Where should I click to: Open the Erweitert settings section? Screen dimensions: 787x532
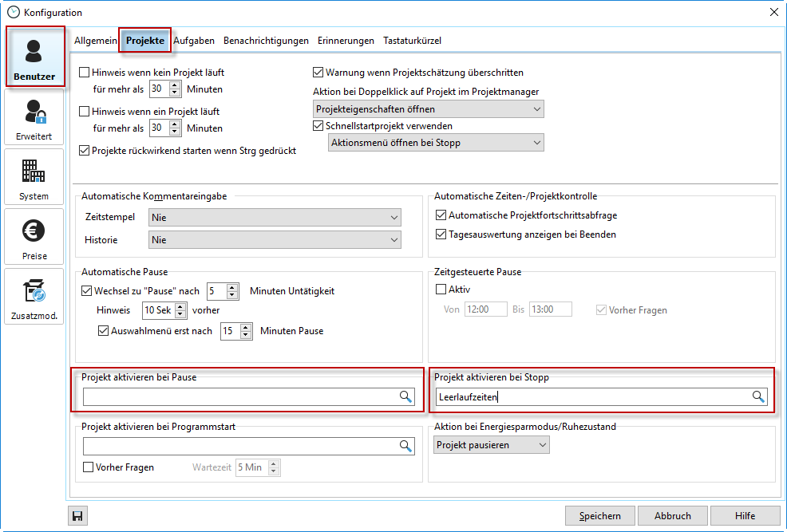point(34,117)
